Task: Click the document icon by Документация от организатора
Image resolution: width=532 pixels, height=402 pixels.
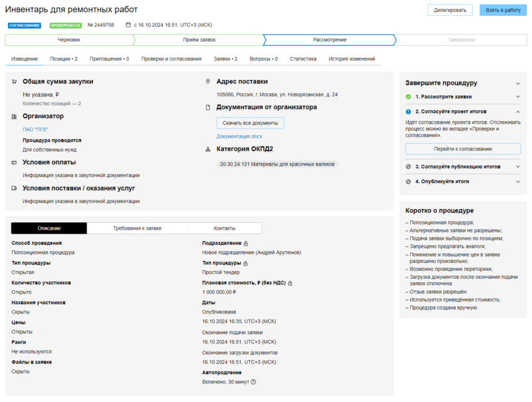Action: click(208, 107)
